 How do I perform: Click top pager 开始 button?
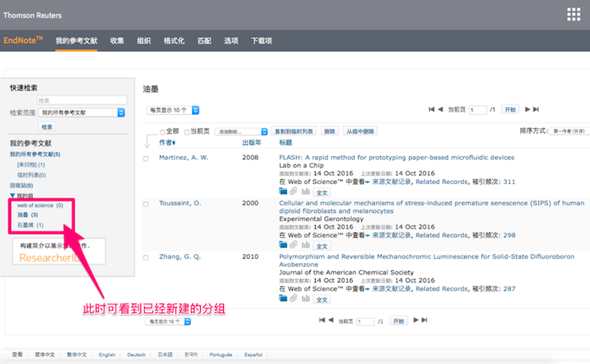pos(510,109)
